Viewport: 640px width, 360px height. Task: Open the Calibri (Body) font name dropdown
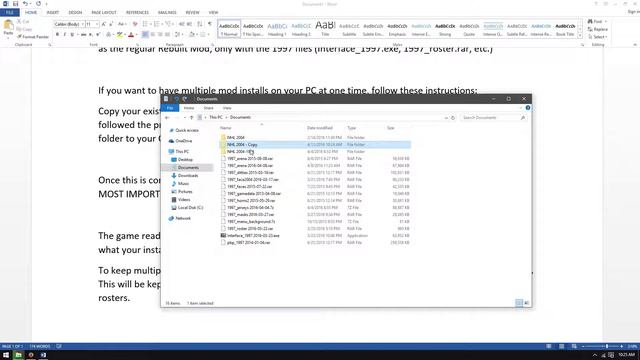[x=82, y=24]
